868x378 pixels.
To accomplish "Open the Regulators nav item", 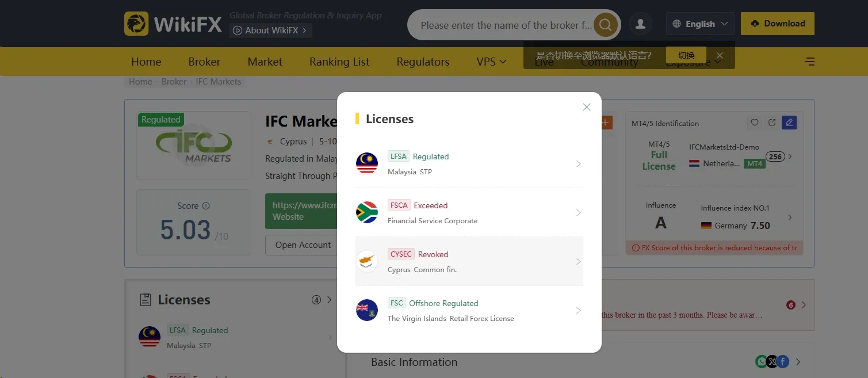I will tap(423, 62).
